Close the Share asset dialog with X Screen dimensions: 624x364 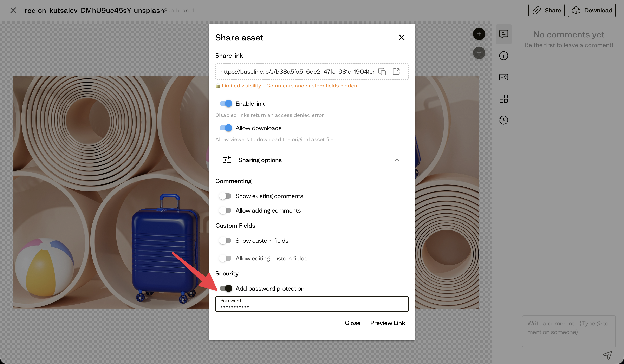coord(402,37)
